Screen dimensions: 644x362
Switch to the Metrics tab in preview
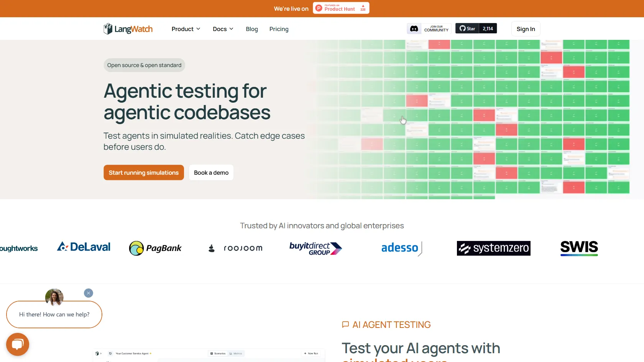point(236,354)
